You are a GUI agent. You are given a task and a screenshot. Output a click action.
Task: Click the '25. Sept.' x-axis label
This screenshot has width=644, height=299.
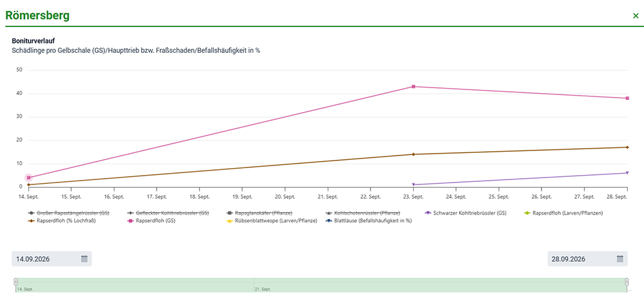click(x=499, y=197)
